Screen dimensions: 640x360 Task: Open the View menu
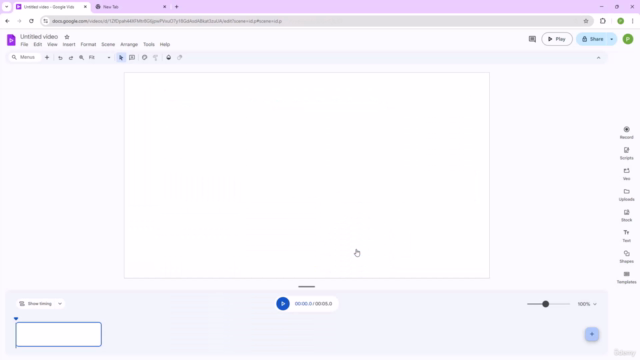coord(52,44)
